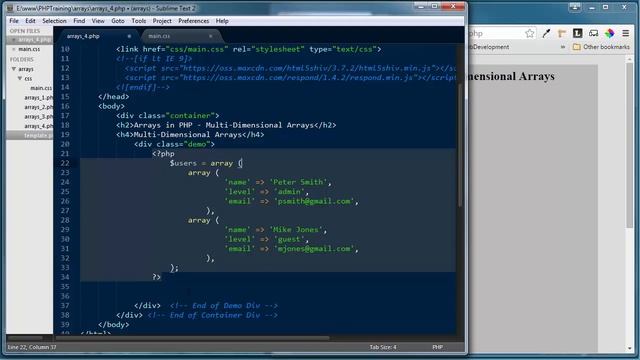Open the Edit menu
The image size is (640, 360).
click(30, 21)
